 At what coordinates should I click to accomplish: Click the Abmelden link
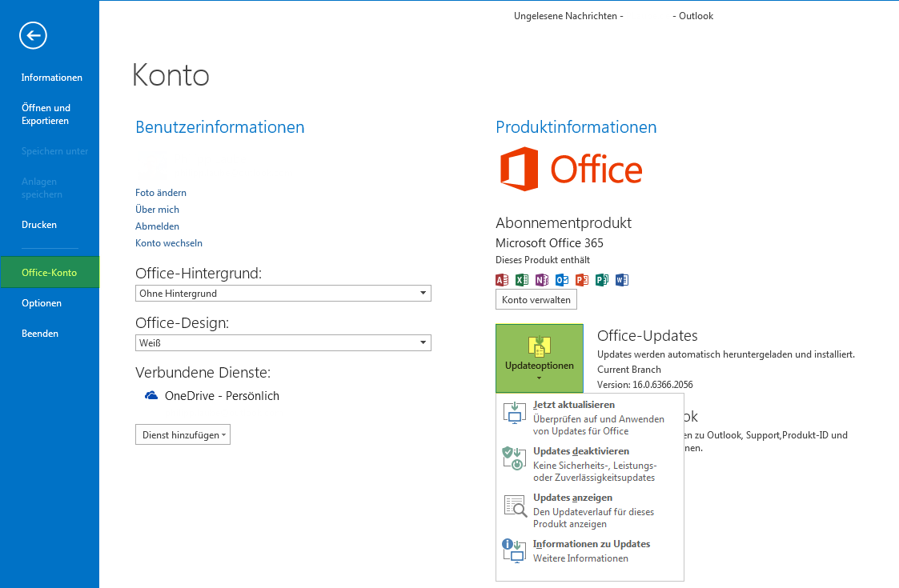click(x=157, y=226)
